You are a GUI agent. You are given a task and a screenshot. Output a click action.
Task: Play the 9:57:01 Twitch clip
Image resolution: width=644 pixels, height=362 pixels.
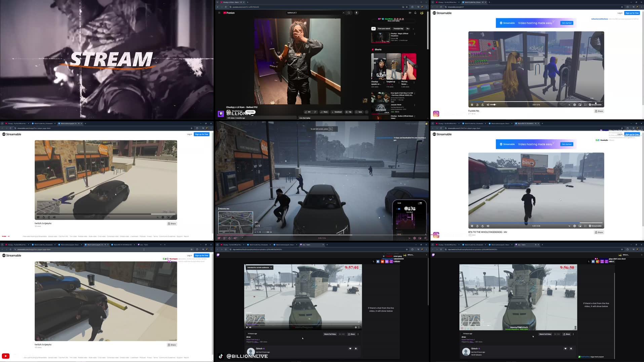pos(247,327)
